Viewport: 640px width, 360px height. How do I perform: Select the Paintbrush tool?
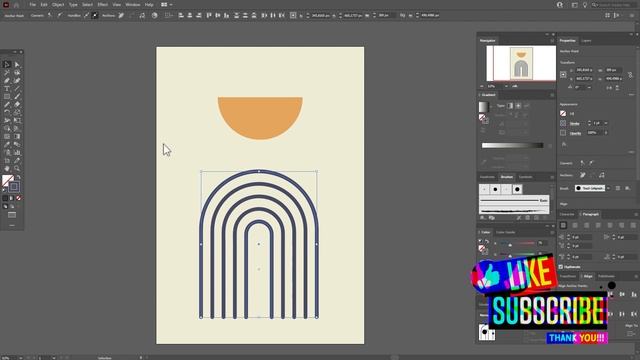click(x=17, y=96)
